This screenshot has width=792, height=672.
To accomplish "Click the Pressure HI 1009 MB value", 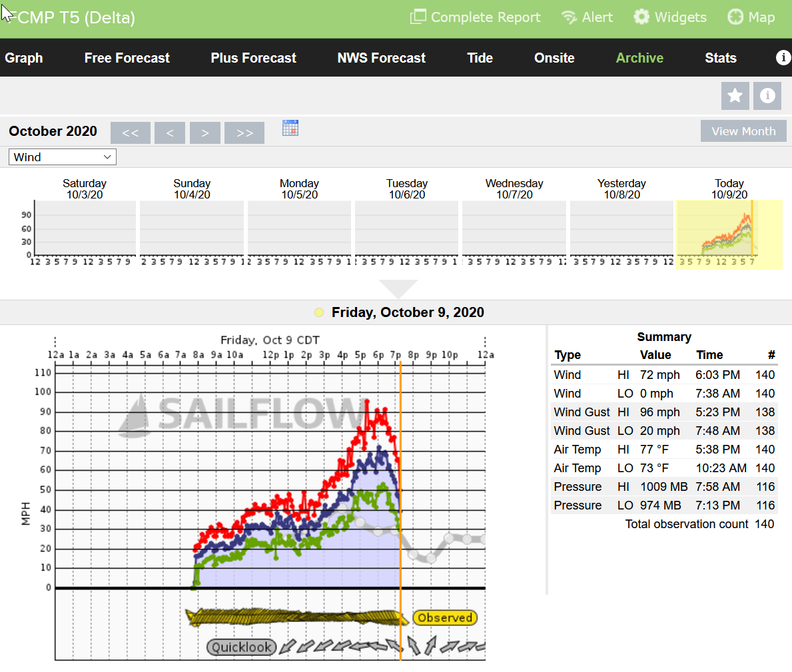I will [x=663, y=488].
